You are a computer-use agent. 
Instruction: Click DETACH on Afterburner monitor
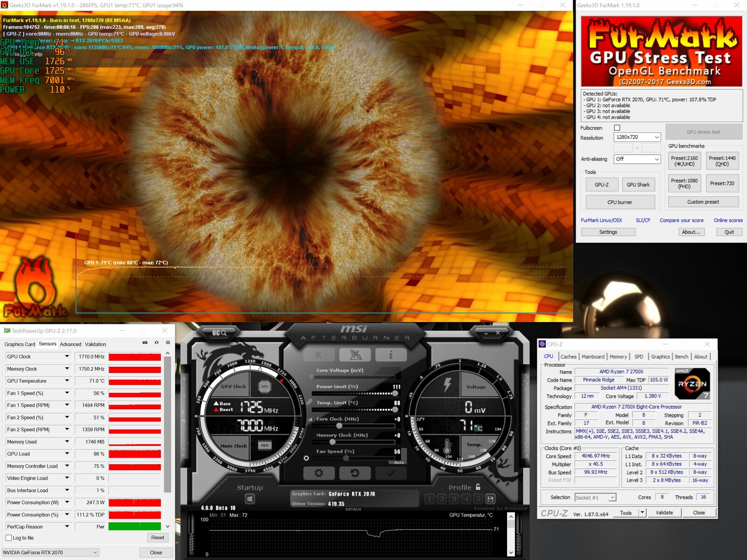[353, 509]
